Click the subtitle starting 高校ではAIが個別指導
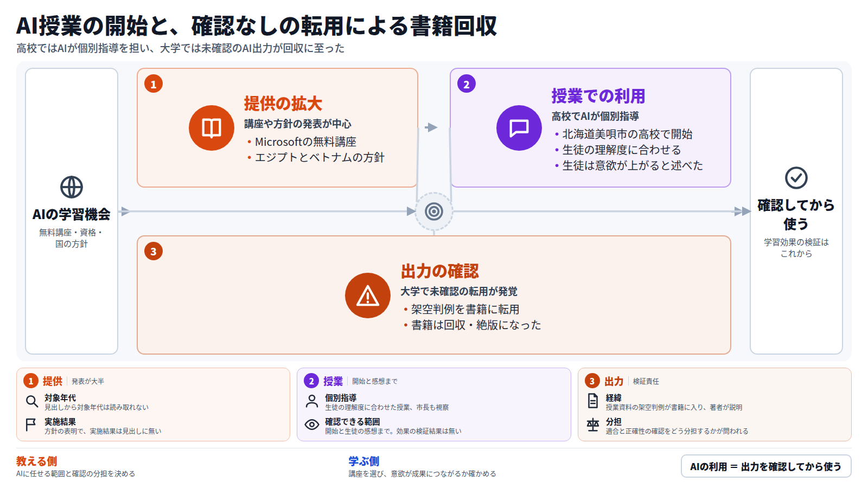This screenshot has width=868, height=488. tap(180, 48)
